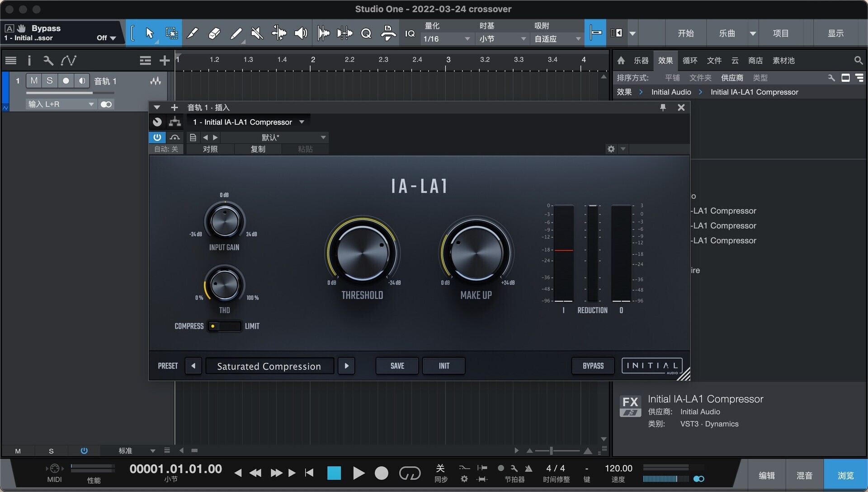Screen dimensions: 868x492
Task: Select the Arrow tool in toolbar
Action: tap(150, 33)
